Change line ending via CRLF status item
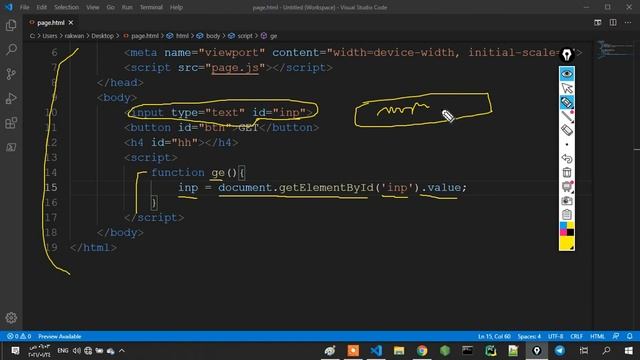Image resolution: width=640 pixels, height=360 pixels. point(576,336)
